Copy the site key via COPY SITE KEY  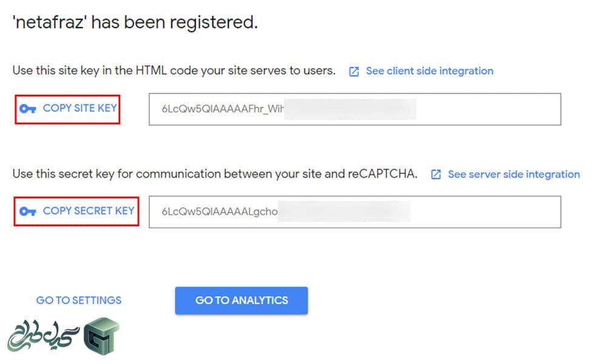pyautogui.click(x=67, y=109)
